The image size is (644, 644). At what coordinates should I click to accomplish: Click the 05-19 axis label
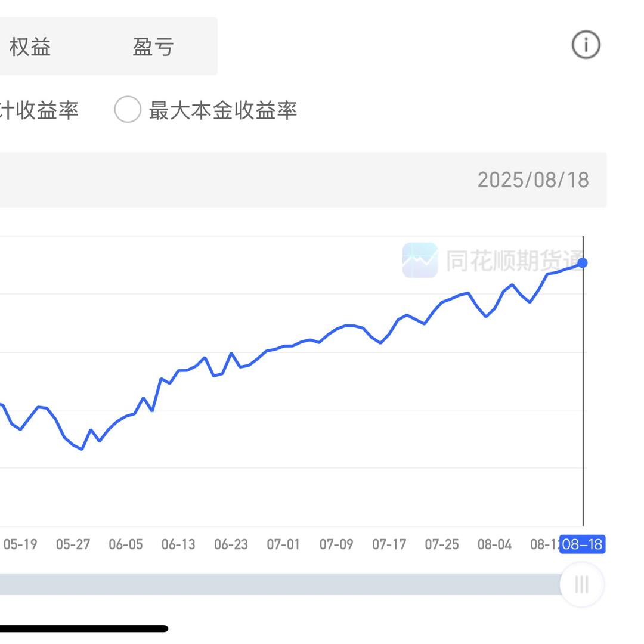(x=20, y=544)
